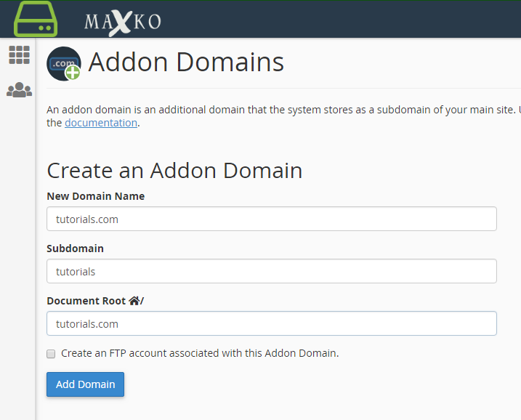Image resolution: width=521 pixels, height=420 pixels.
Task: Click the 'Create an FTP account' checkbox label
Action: (200, 354)
